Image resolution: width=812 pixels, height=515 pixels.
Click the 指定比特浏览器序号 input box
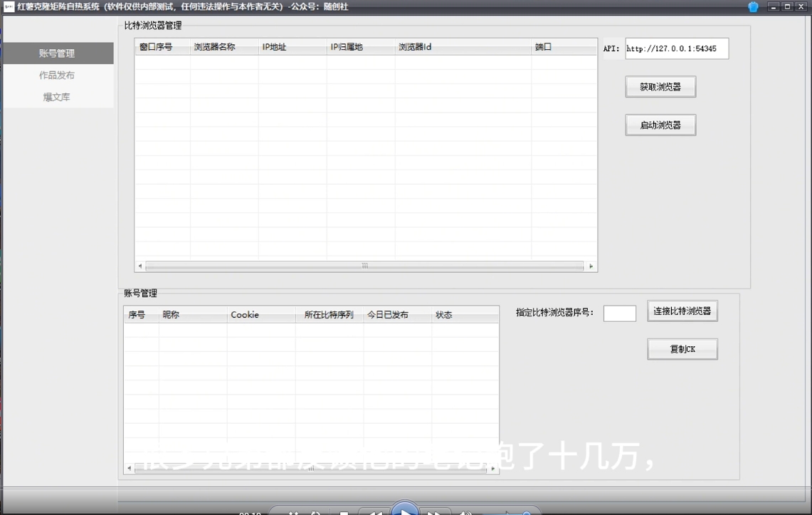coord(619,313)
